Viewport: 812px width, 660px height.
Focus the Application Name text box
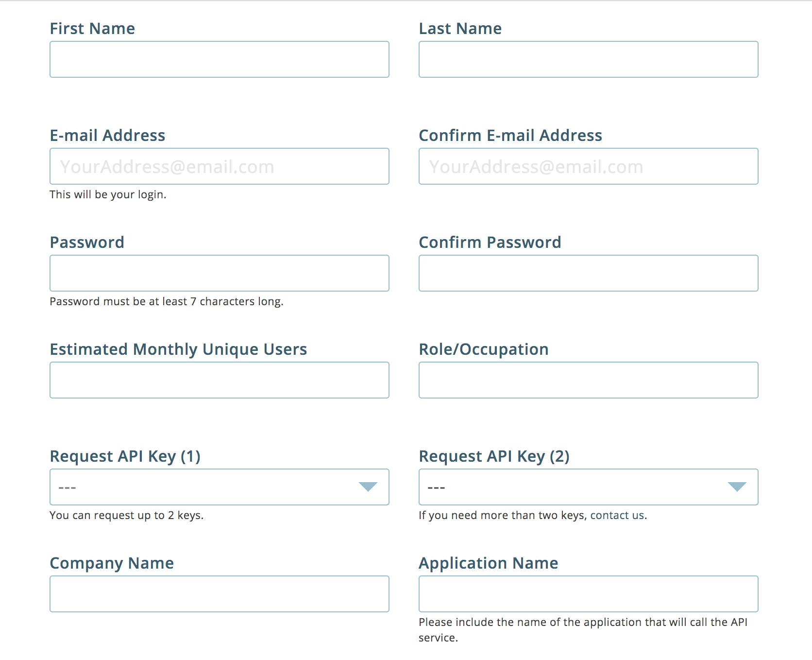589,594
